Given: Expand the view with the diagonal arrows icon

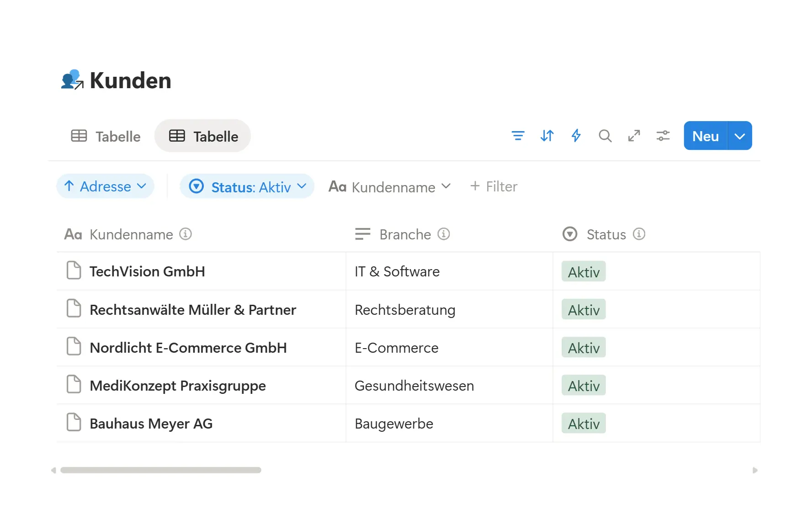Looking at the screenshot, I should pyautogui.click(x=634, y=136).
